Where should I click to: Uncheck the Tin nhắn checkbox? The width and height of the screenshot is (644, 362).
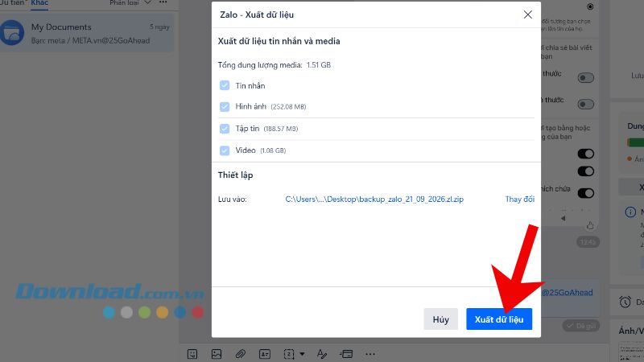point(225,85)
